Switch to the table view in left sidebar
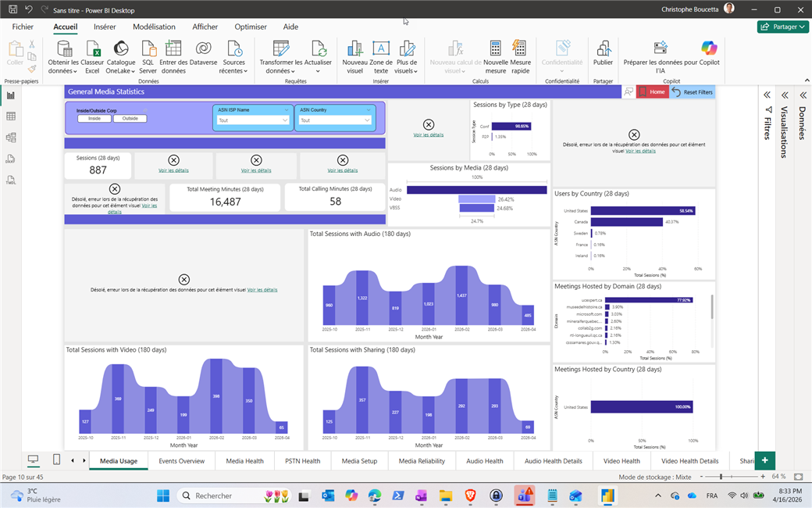This screenshot has width=812, height=508. click(11, 116)
